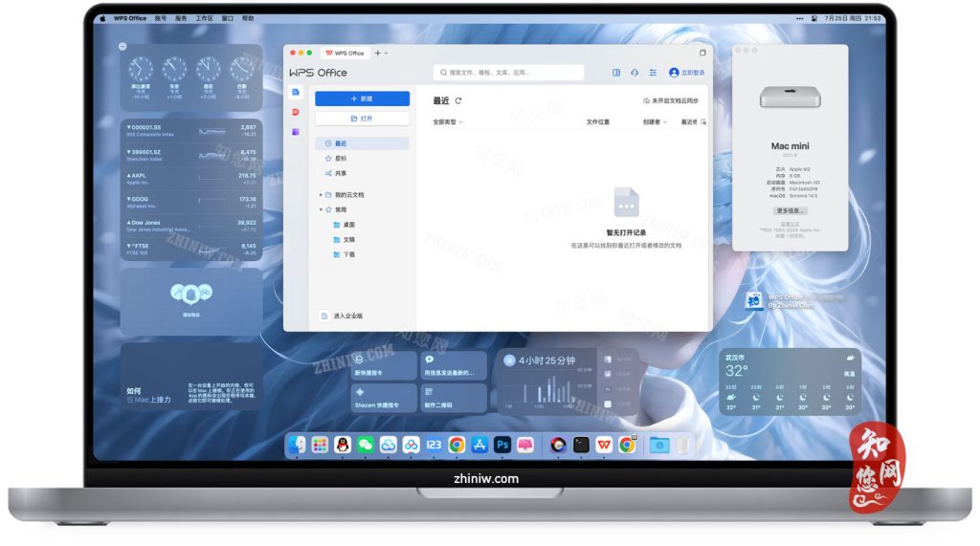Click the 武汉市 weather widget
Image resolution: width=980 pixels, height=546 pixels.
790,382
